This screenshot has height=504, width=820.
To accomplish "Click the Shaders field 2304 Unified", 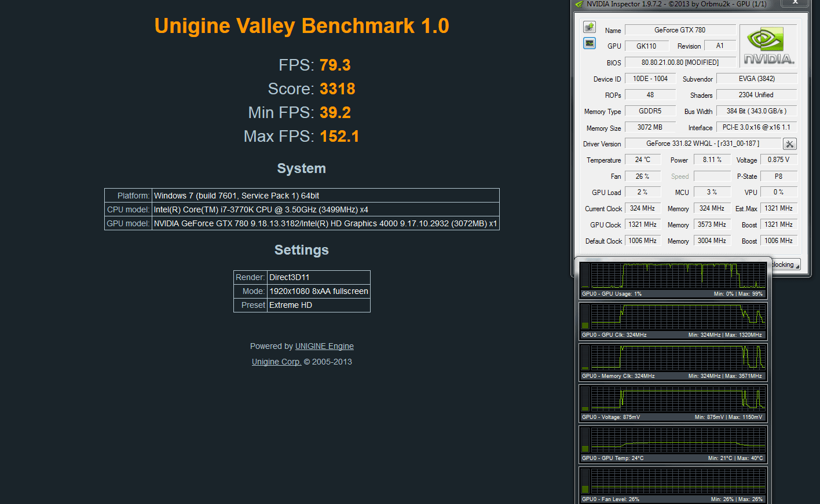I will (757, 95).
